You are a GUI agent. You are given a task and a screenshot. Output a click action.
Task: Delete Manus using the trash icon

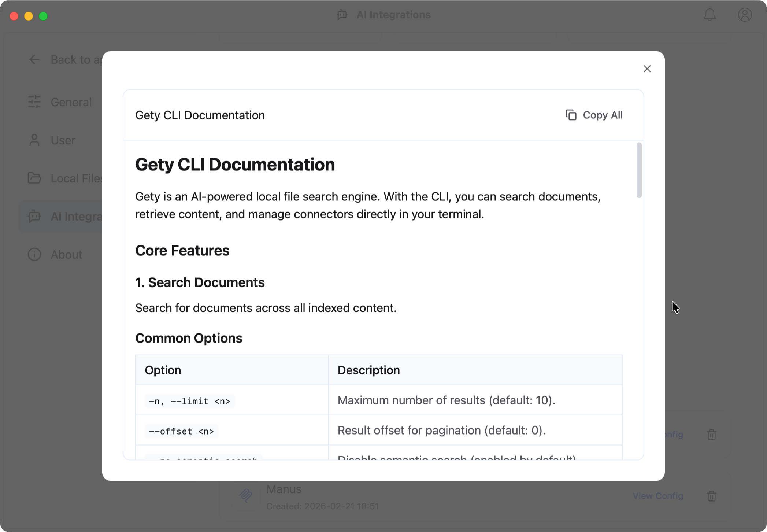pos(712,496)
